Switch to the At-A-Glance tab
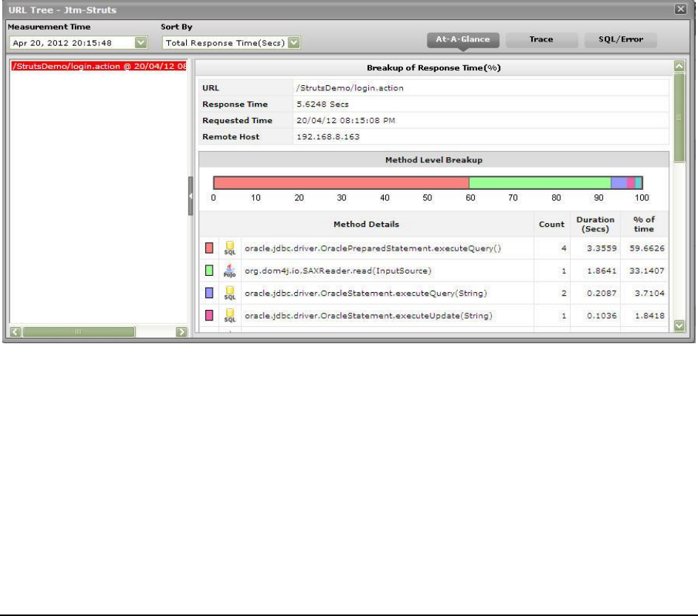This screenshot has height=616, width=698. tap(463, 39)
